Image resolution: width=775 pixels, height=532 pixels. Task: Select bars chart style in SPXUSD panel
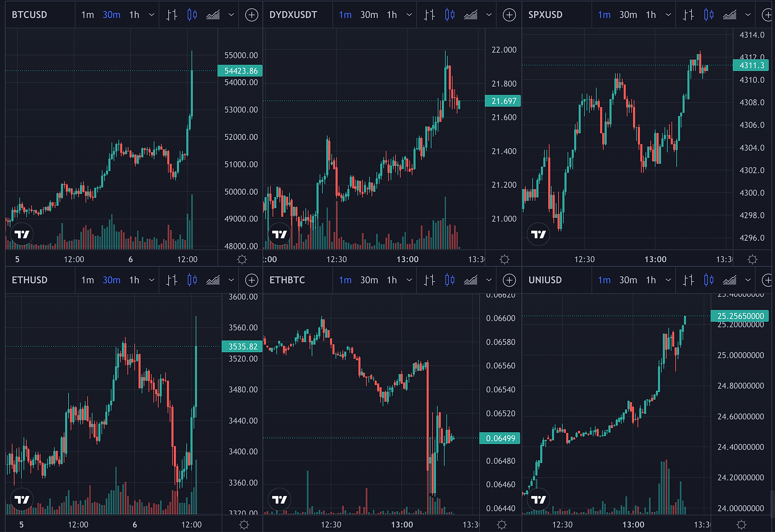coord(688,15)
